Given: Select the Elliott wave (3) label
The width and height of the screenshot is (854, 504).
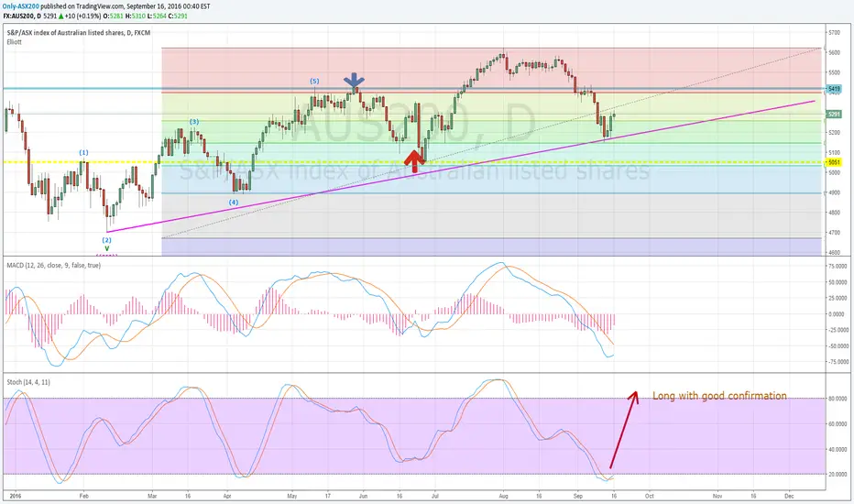Looking at the screenshot, I should pyautogui.click(x=194, y=122).
